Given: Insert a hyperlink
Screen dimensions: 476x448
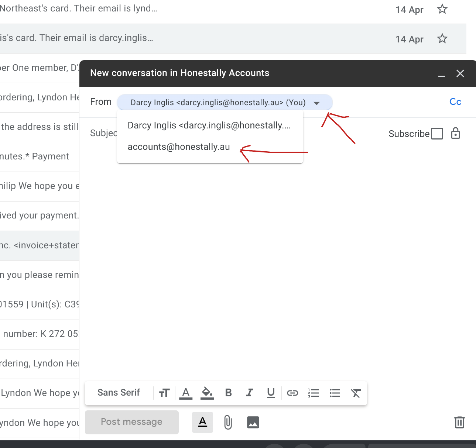Looking at the screenshot, I should click(x=292, y=393).
